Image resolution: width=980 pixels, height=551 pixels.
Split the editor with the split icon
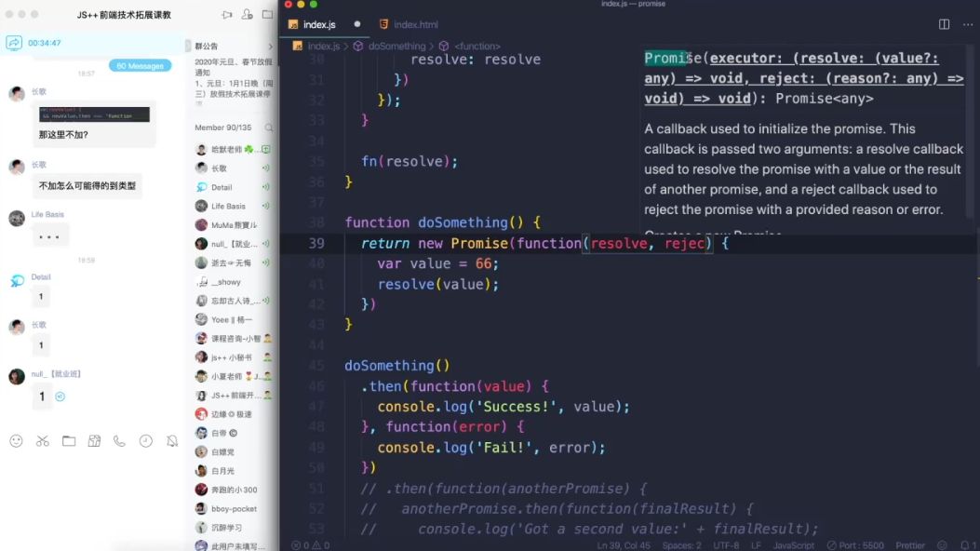click(x=944, y=24)
